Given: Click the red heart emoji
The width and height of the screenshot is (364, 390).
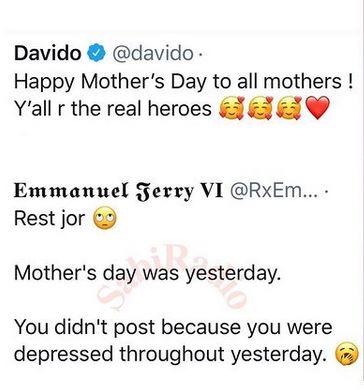Looking at the screenshot, I should click(x=317, y=108).
